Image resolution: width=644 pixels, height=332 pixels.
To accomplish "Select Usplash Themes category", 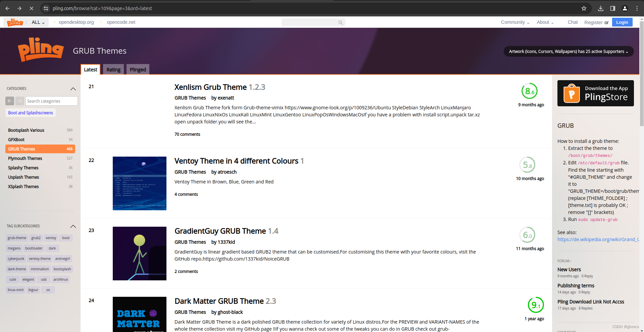I will click(x=40, y=177).
